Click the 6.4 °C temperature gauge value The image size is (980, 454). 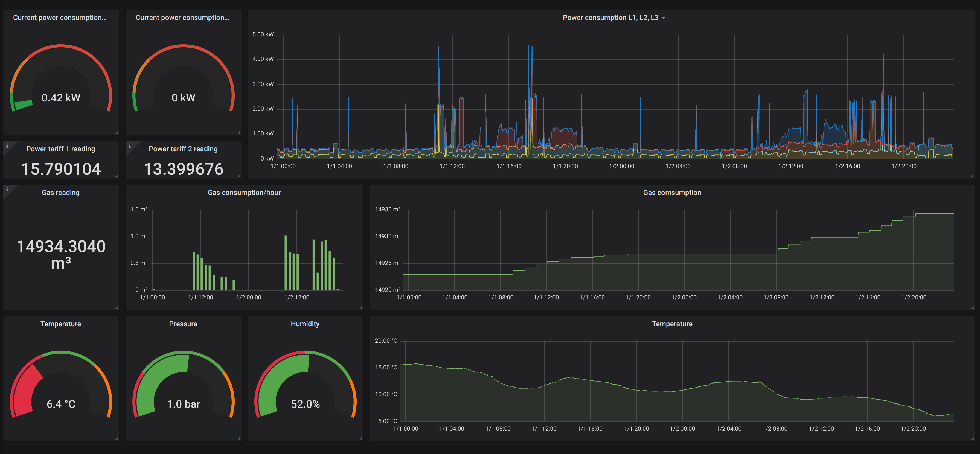(x=61, y=404)
